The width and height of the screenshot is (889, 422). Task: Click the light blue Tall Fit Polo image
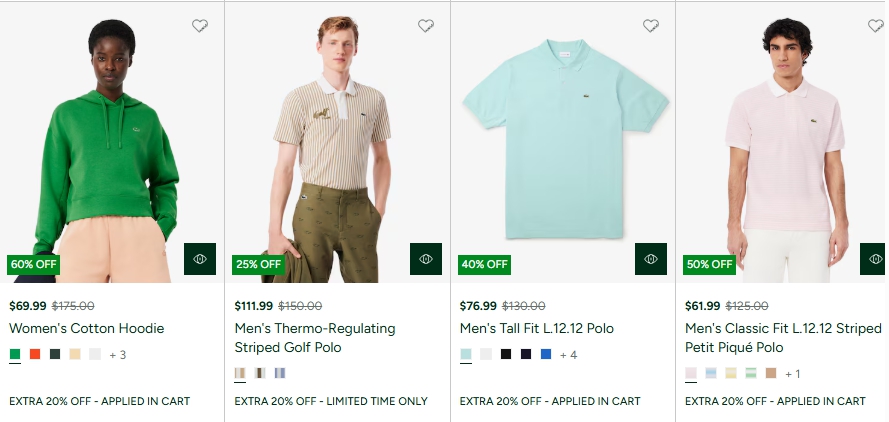(564, 140)
